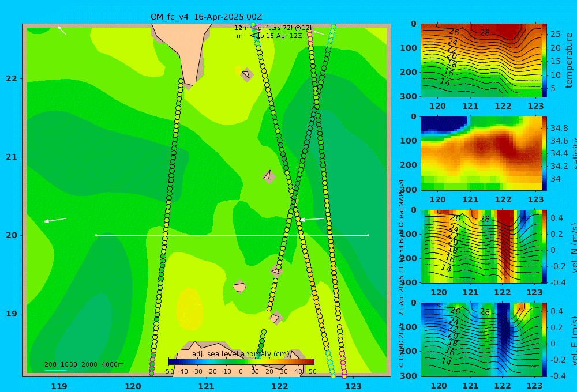Image resolution: width=577 pixels, height=392 pixels.
Task: Click latitude label 19 on the main map axis
Action: pyautogui.click(x=12, y=314)
